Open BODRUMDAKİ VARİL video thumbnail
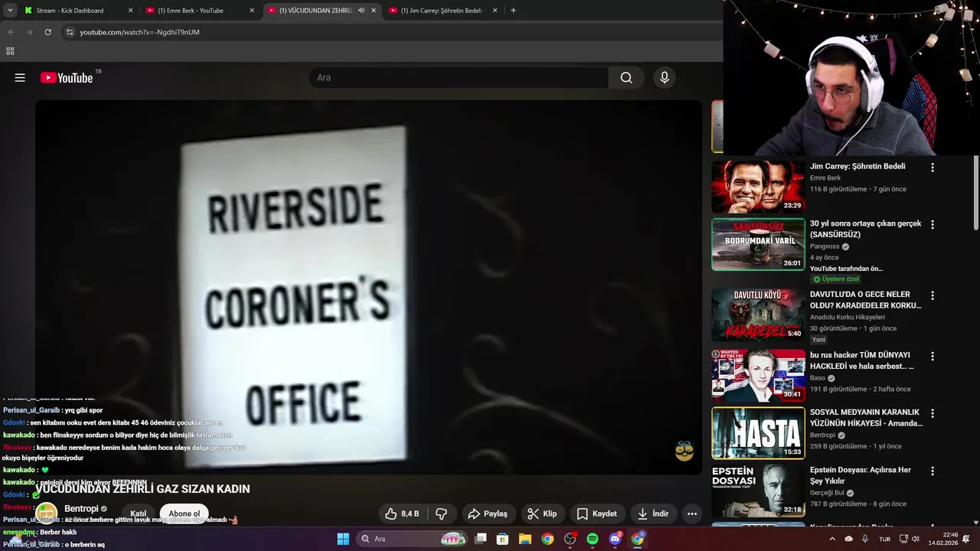Image resolution: width=980 pixels, height=551 pixels. click(x=758, y=244)
